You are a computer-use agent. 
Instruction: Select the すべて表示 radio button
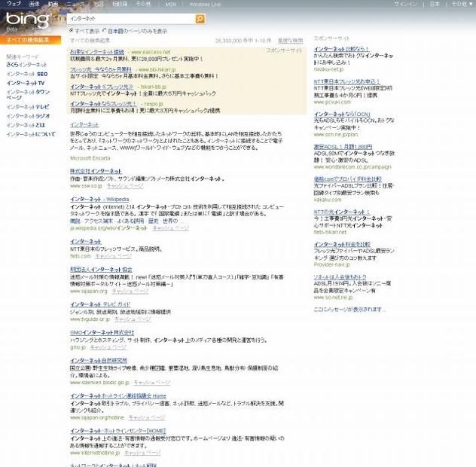click(x=72, y=31)
